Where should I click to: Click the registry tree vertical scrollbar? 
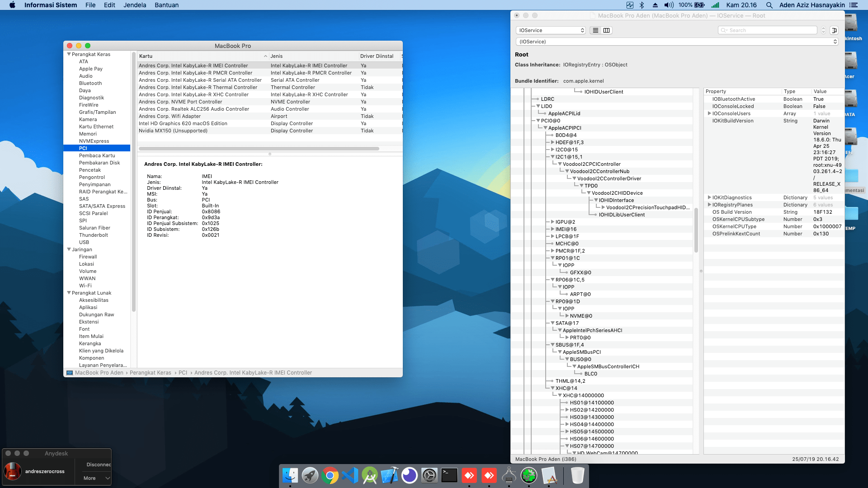696,230
